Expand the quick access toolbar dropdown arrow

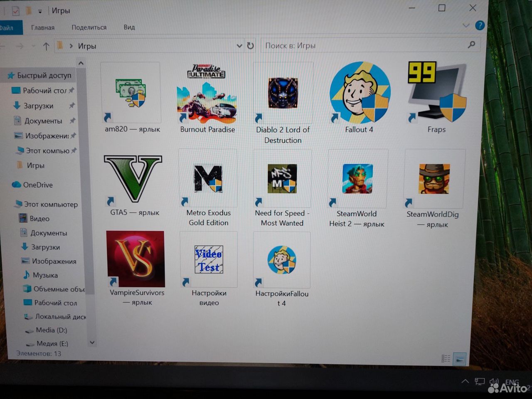point(40,12)
